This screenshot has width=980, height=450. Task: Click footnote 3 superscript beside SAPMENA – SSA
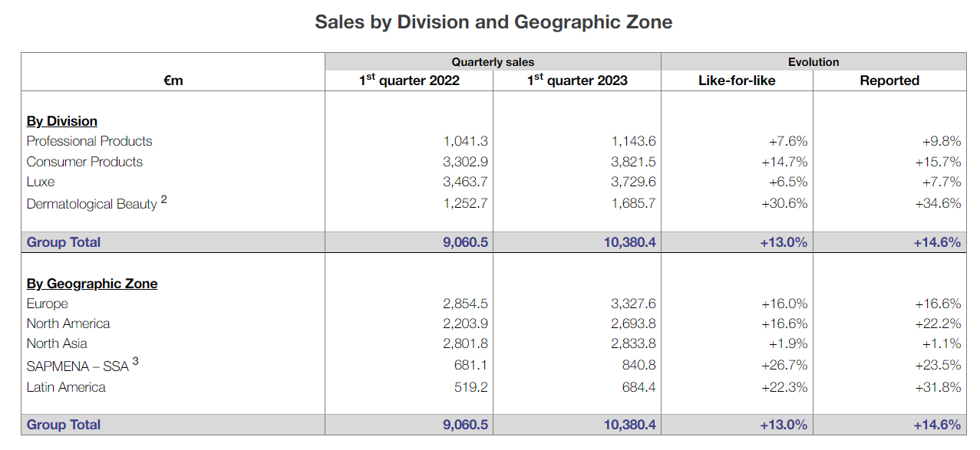136,361
